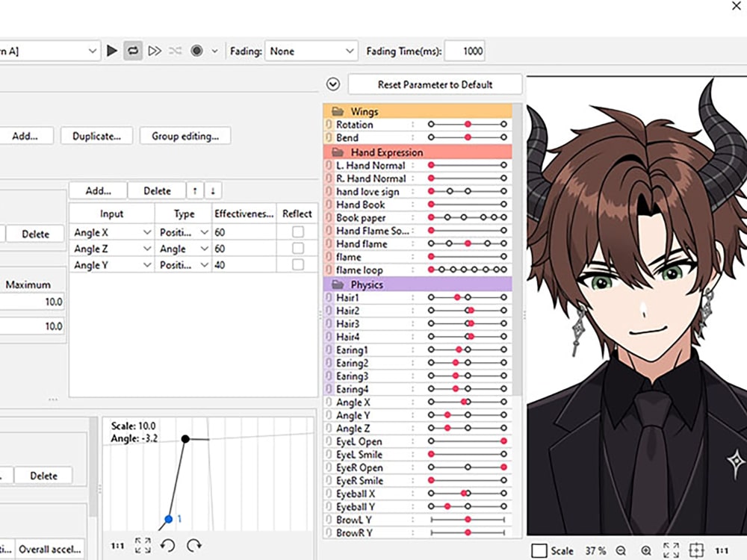Click the parameter list scrollbar
This screenshot has width=747, height=560.
coord(518,250)
